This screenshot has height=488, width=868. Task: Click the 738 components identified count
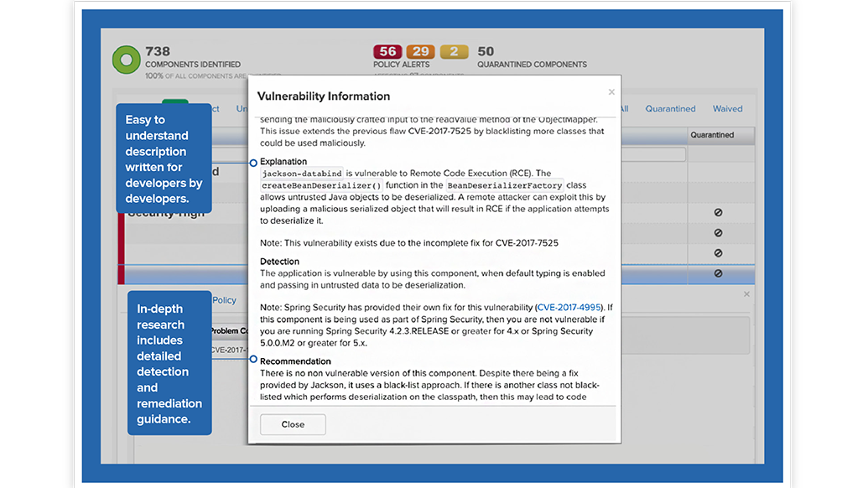(158, 51)
